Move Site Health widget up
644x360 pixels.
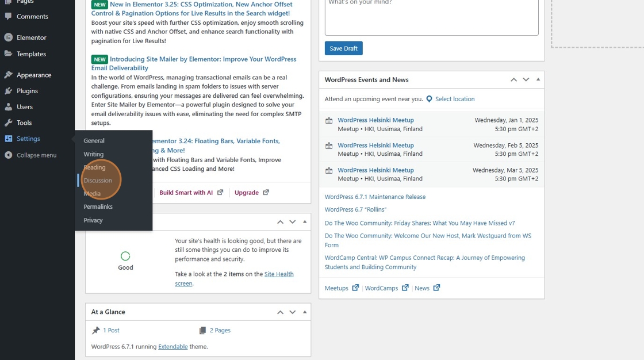[280, 222]
